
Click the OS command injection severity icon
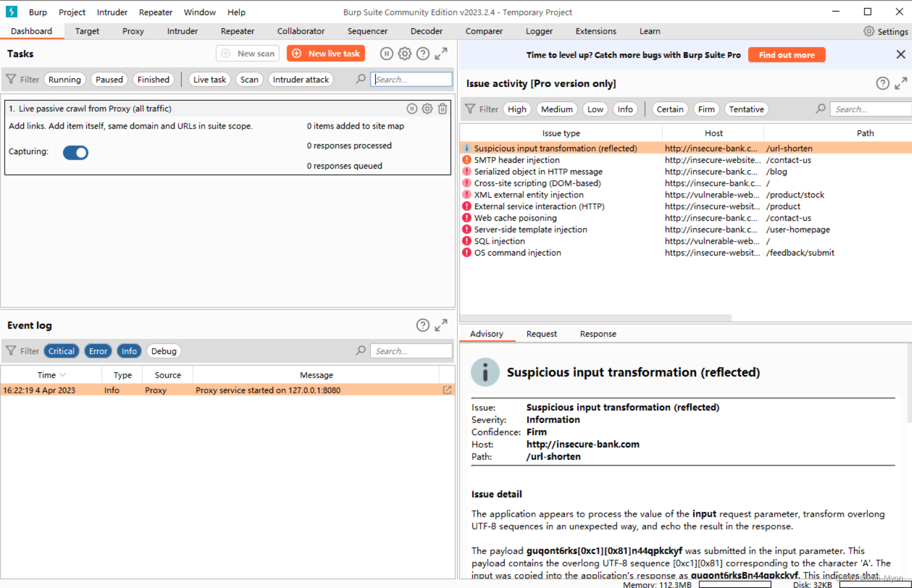[x=466, y=253]
